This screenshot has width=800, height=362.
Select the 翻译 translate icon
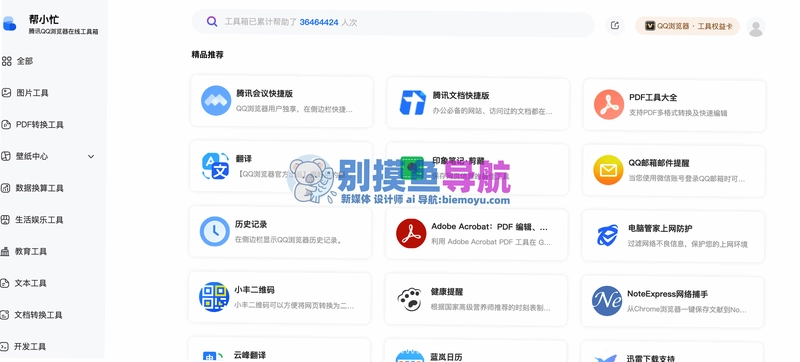point(216,166)
